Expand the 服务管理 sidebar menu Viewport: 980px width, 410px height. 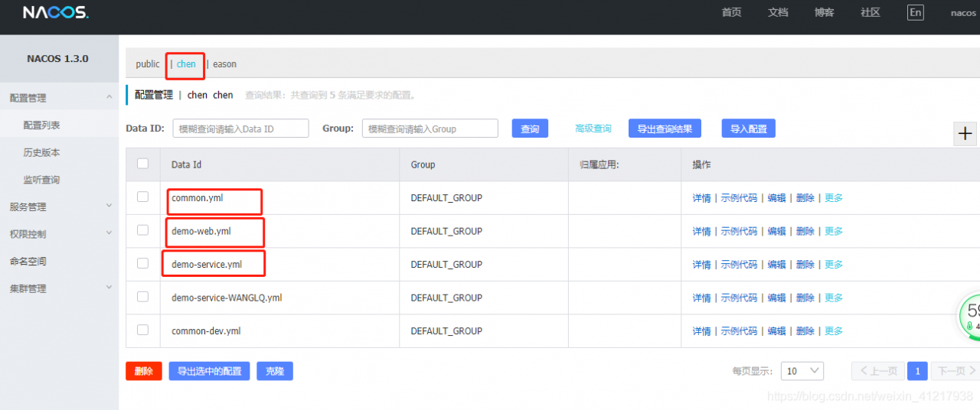tap(59, 207)
